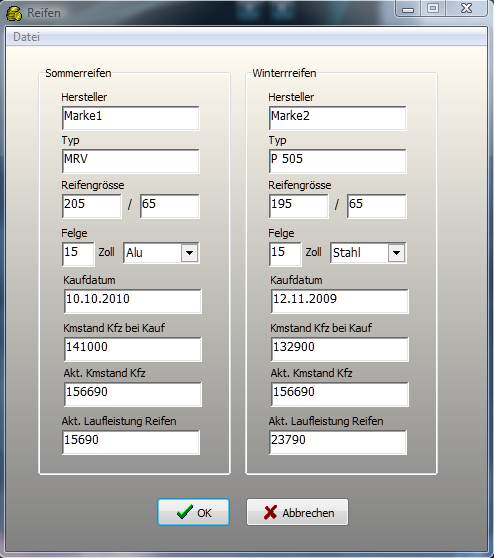Click the winter Kaufdatum field 12.11.2009
Image resolution: width=494 pixels, height=558 pixels.
[x=340, y=301]
